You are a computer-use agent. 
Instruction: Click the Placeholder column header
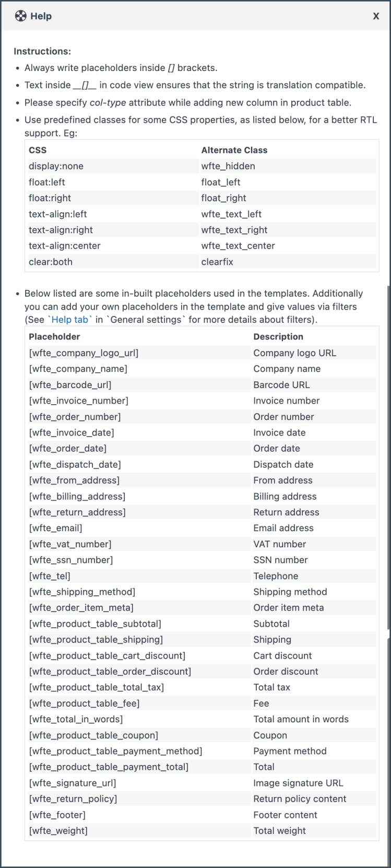pyautogui.click(x=54, y=337)
